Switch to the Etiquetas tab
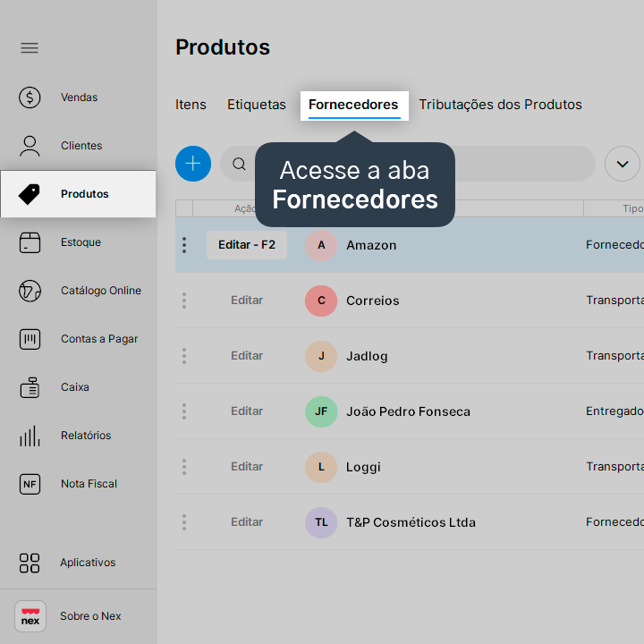This screenshot has width=644, height=644. click(x=257, y=105)
